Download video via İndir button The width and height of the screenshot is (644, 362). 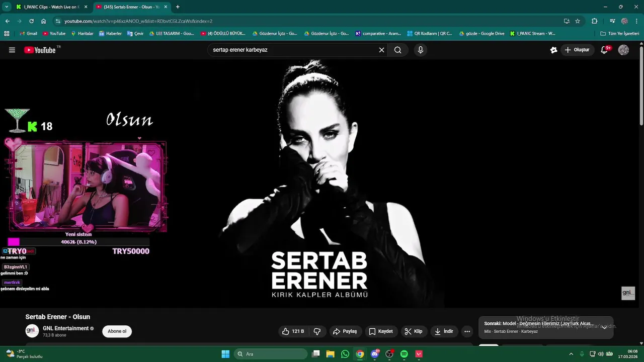(444, 331)
